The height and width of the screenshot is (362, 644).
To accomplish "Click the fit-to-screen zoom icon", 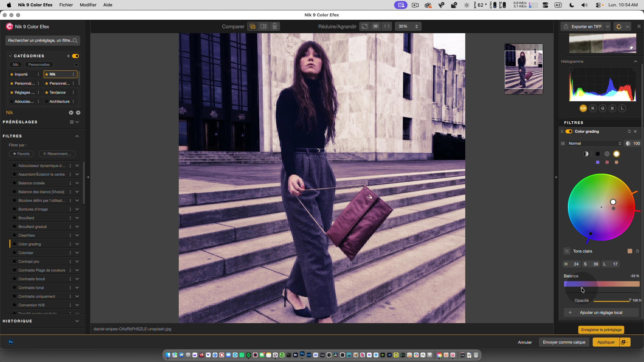I will [x=365, y=26].
